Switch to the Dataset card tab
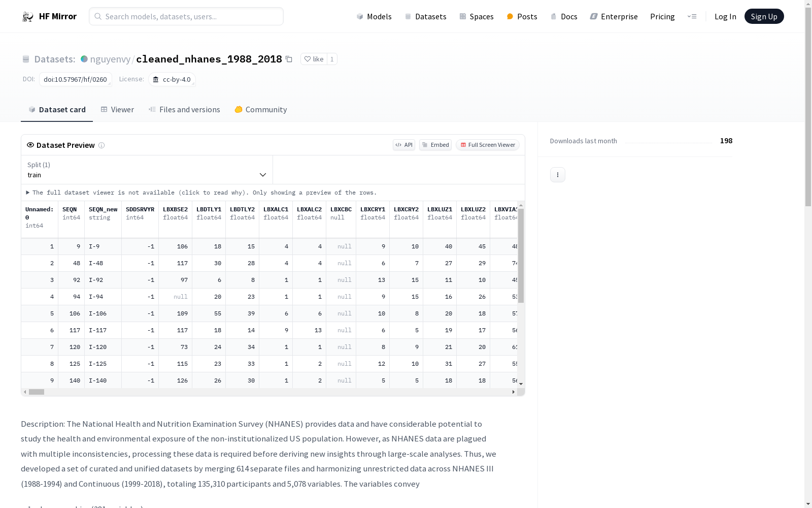The image size is (812, 508). point(57,110)
